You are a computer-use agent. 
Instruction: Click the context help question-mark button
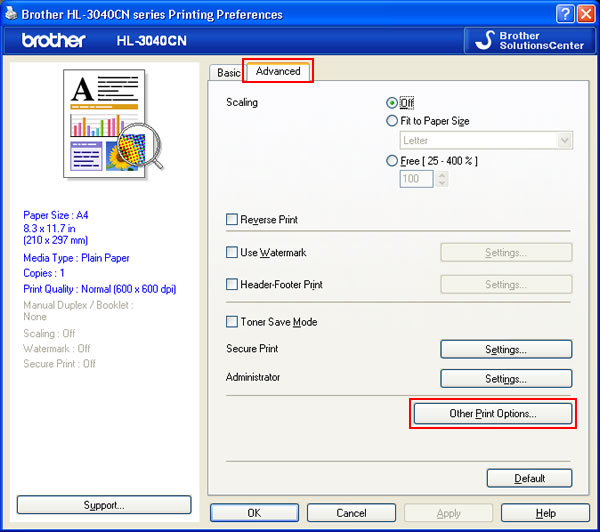565,15
